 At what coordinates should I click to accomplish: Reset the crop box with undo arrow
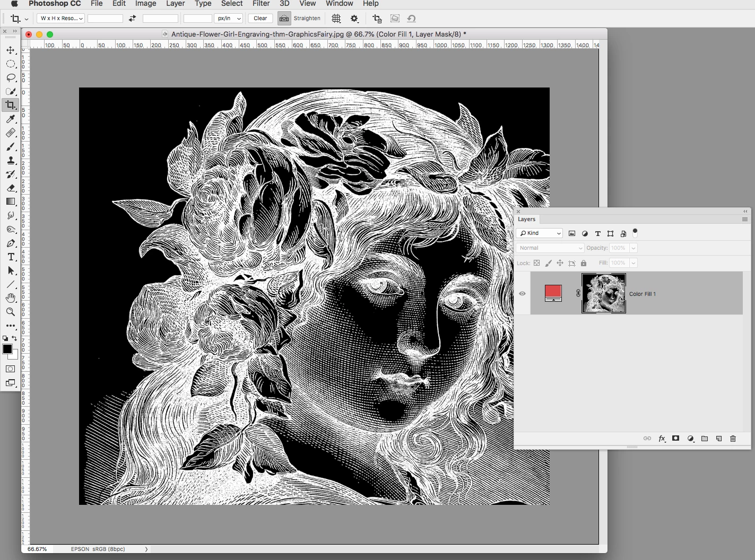411,18
